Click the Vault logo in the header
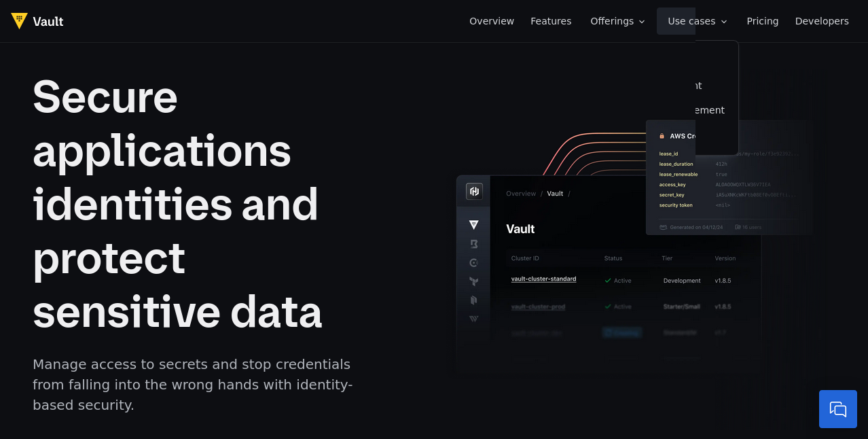This screenshot has width=868, height=439. [x=19, y=21]
